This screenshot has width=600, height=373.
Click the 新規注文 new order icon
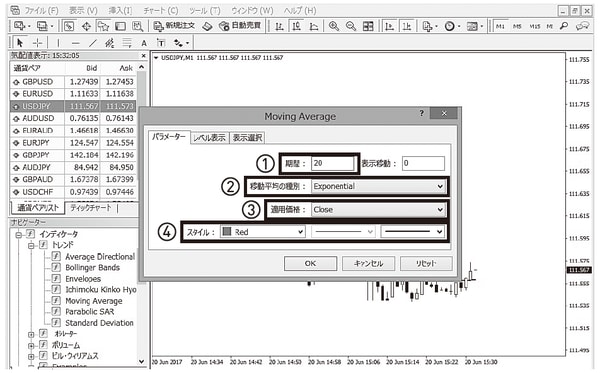[174, 26]
